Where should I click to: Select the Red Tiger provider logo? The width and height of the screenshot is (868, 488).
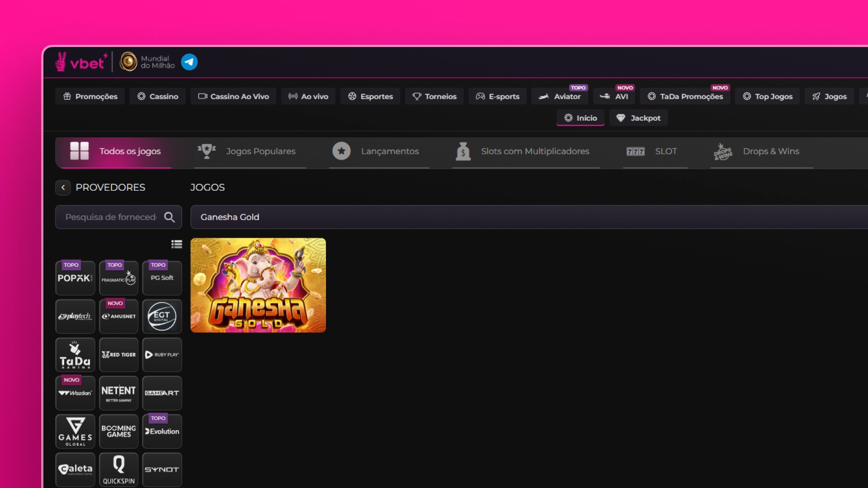118,355
